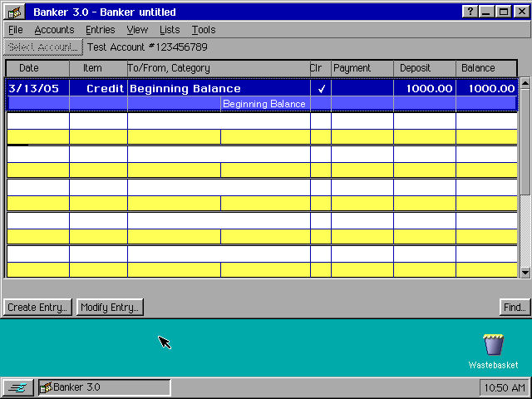Open the Accounts menu
532x399 pixels.
click(x=54, y=30)
